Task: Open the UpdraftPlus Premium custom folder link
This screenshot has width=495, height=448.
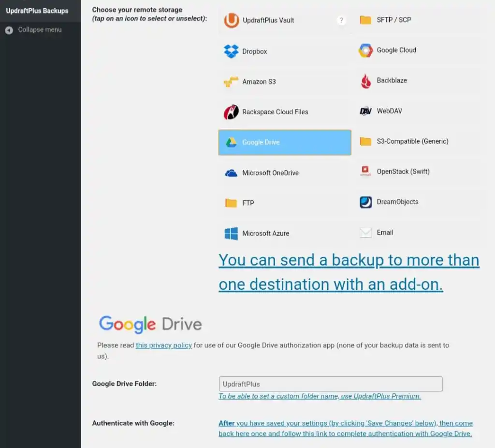Action: pos(320,396)
